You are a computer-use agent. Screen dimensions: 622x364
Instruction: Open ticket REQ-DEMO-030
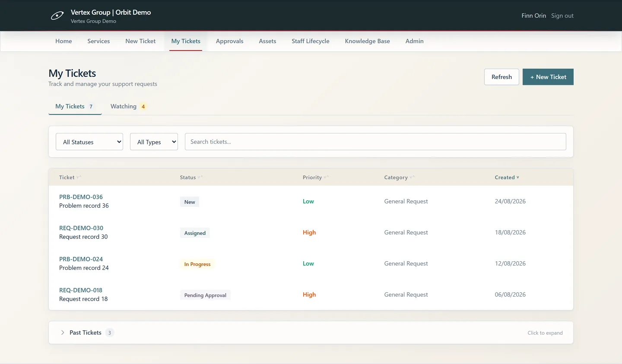[81, 228]
